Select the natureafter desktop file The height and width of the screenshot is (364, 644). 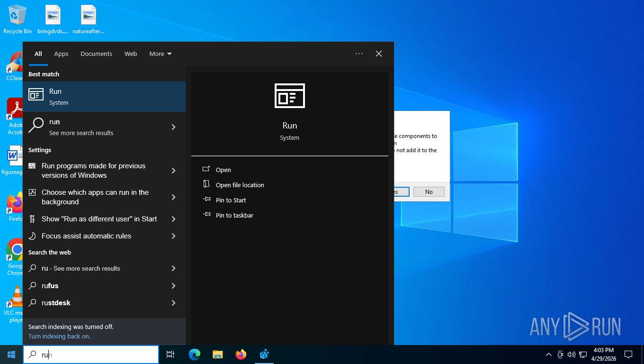(89, 20)
